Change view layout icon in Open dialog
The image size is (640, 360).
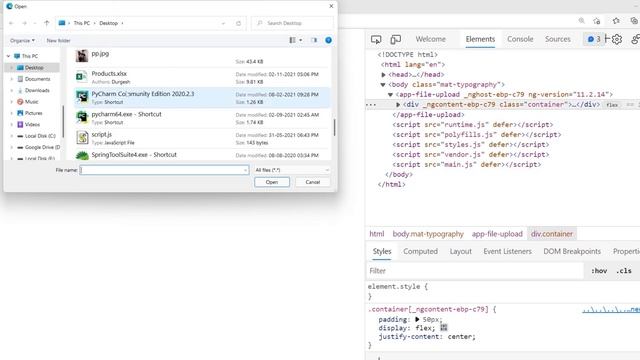click(292, 40)
